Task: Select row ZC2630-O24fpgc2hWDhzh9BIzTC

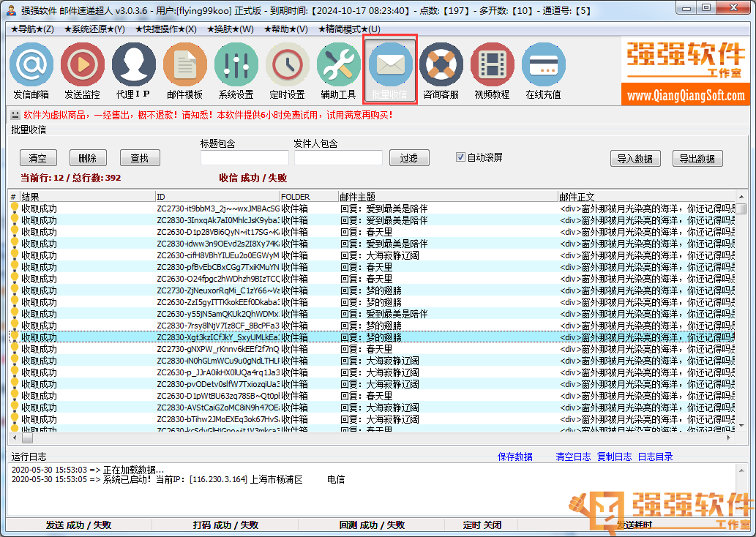Action: tap(373, 279)
